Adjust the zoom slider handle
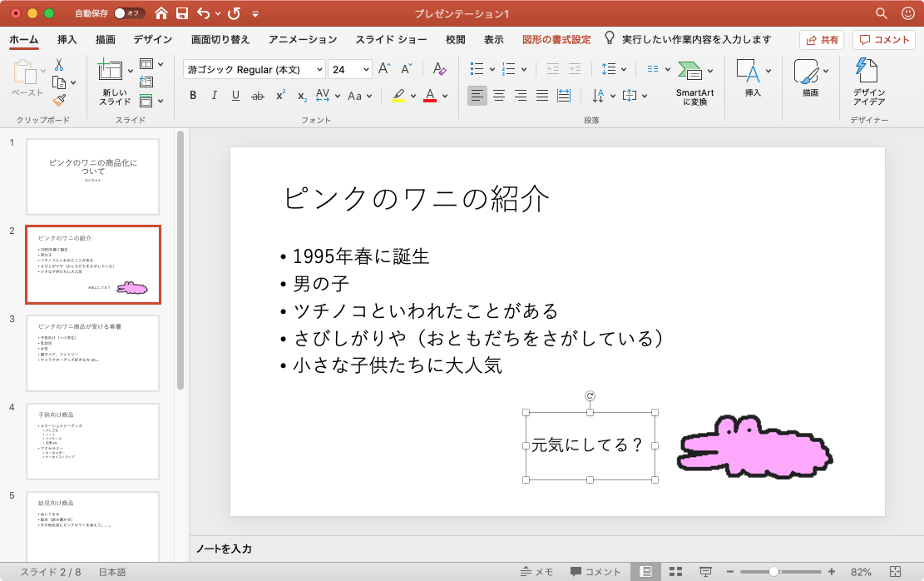This screenshot has height=581, width=924. [773, 572]
